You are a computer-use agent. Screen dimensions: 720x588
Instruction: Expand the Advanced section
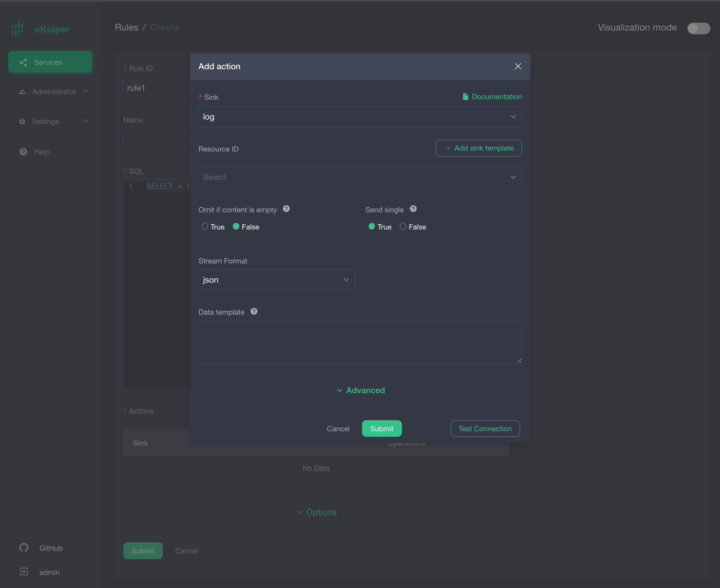click(x=361, y=390)
